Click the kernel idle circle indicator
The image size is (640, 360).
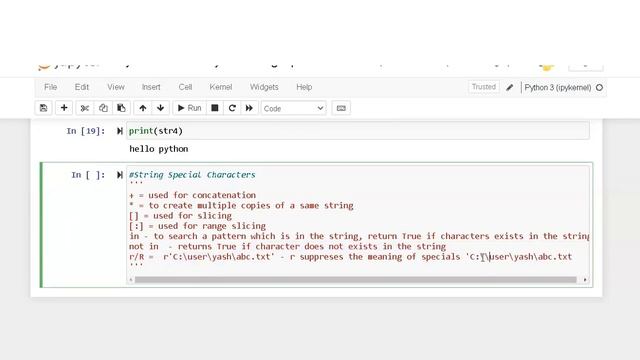(599, 87)
